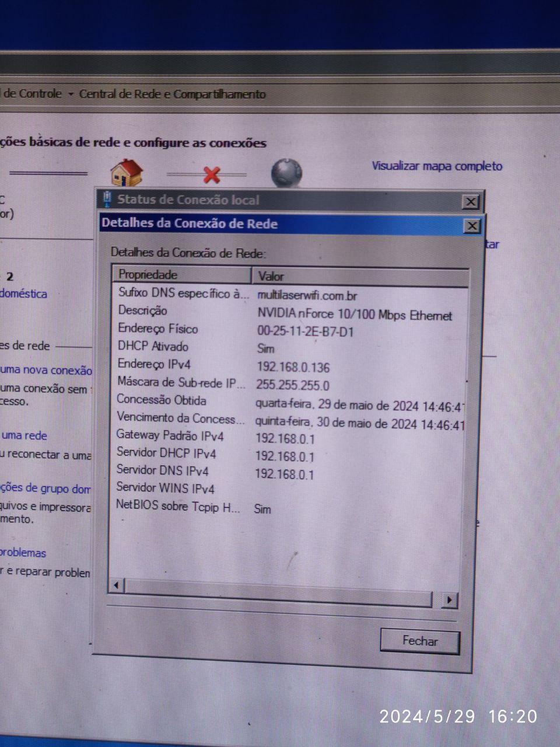The image size is (560, 747).
Task: Click the quinta-feira, 30 de maio value
Action: click(360, 424)
